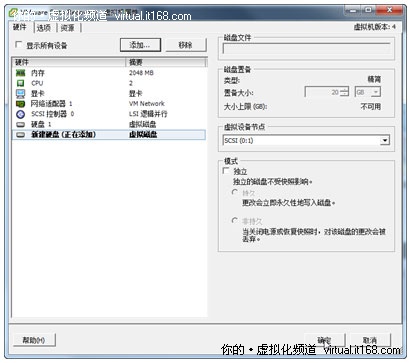Click the CPU device icon

[x=21, y=83]
